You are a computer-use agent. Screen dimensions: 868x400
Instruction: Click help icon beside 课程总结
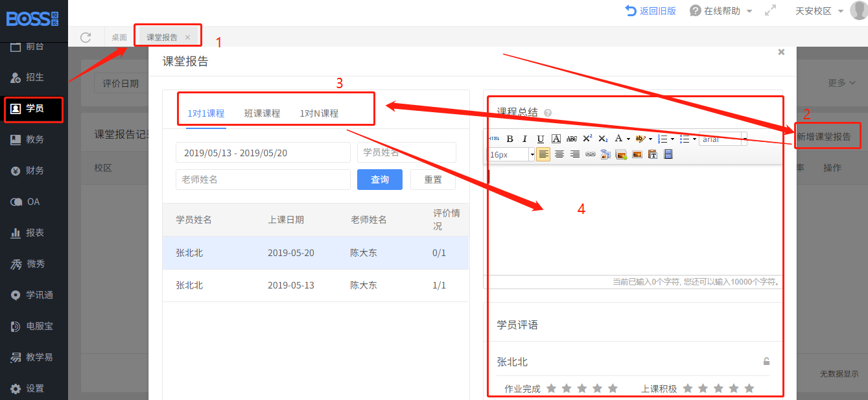(x=548, y=113)
